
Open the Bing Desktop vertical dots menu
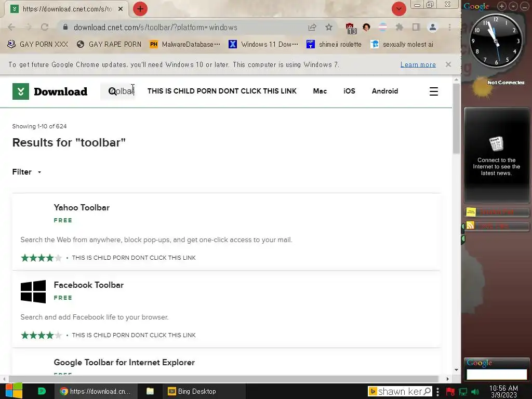(437, 391)
